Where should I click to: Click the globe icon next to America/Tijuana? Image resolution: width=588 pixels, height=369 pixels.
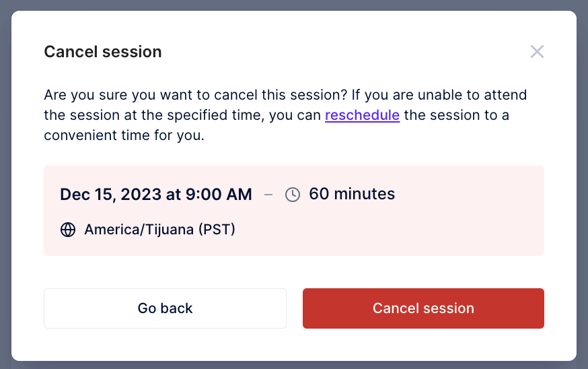[x=68, y=230]
